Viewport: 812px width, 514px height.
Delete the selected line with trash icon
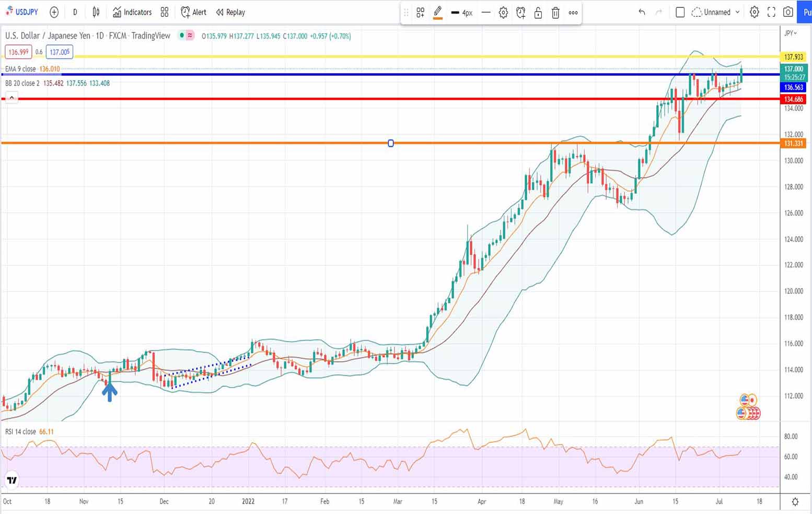pyautogui.click(x=555, y=13)
